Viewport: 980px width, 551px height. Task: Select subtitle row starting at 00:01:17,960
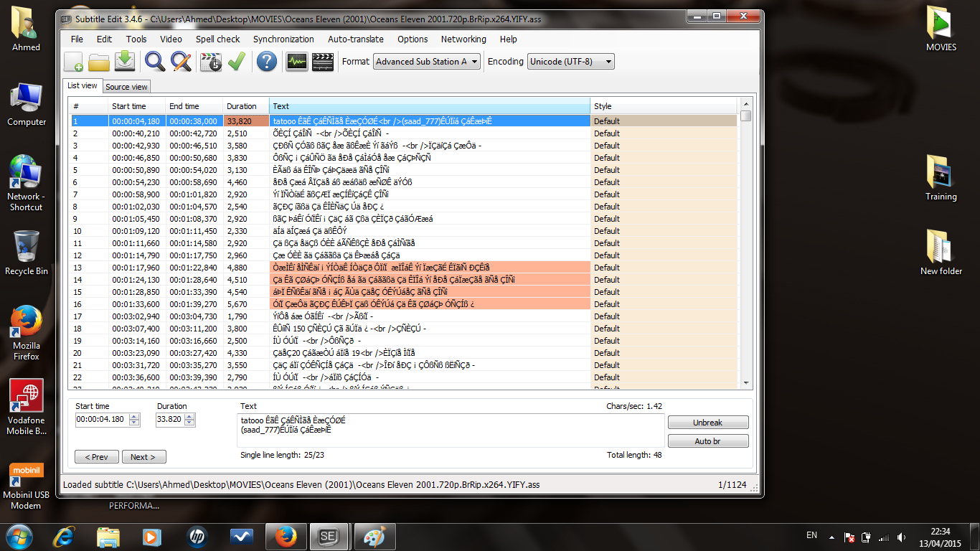click(x=404, y=268)
